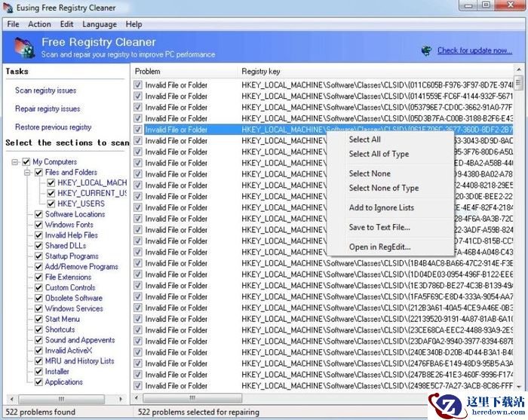Uncheck Start Menu checkbox
Viewport: 528px width, 420px height.
(38, 319)
